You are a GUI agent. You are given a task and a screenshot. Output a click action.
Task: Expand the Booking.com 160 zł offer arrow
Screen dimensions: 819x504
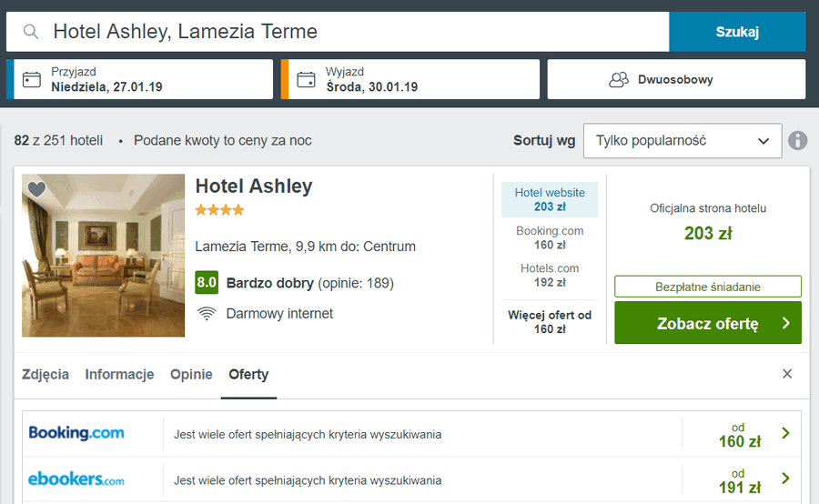point(785,434)
